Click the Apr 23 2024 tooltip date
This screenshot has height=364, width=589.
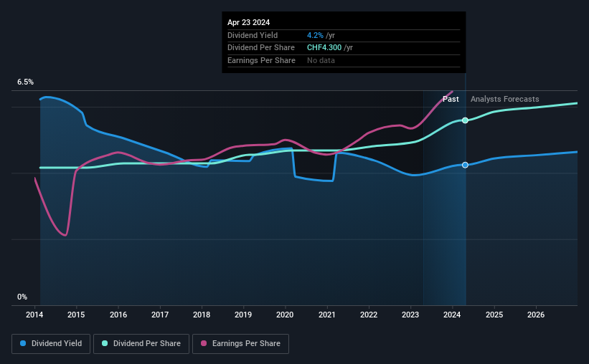click(248, 22)
